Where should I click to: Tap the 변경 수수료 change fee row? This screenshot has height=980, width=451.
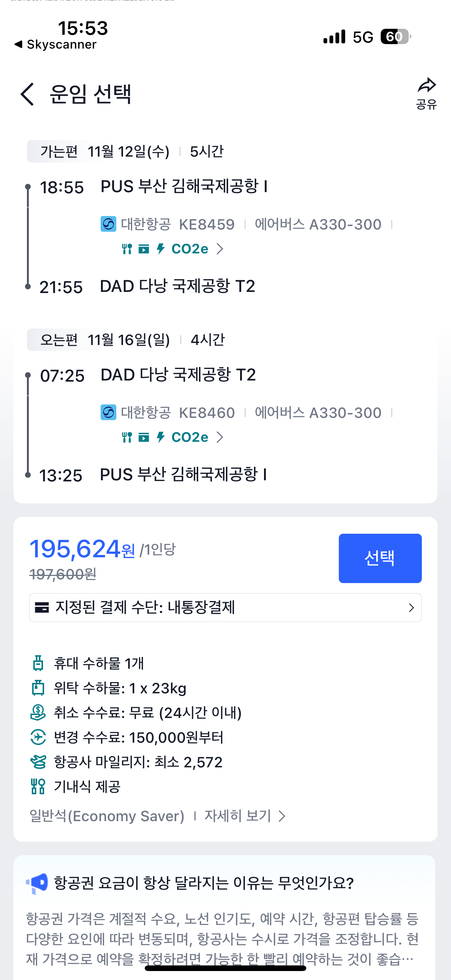coord(138,737)
